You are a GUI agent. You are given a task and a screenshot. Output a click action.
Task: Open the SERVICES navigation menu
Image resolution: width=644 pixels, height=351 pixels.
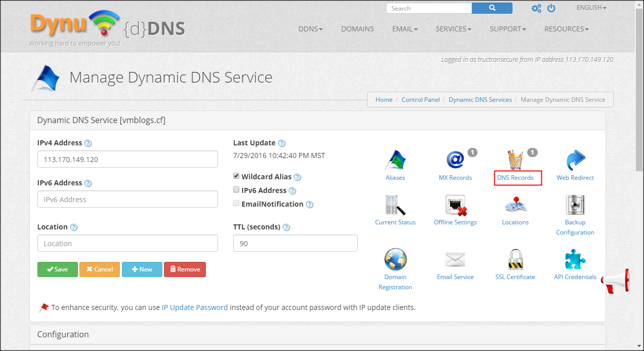click(453, 29)
